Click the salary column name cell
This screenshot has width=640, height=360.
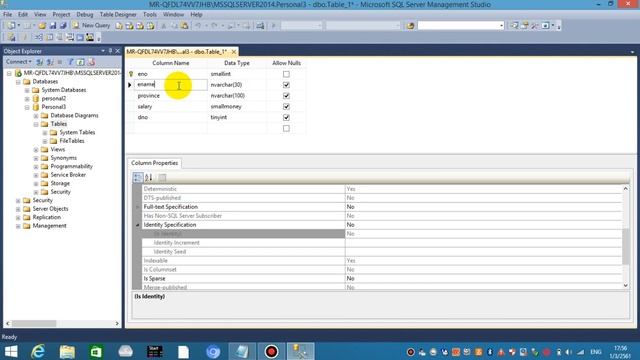pos(171,107)
